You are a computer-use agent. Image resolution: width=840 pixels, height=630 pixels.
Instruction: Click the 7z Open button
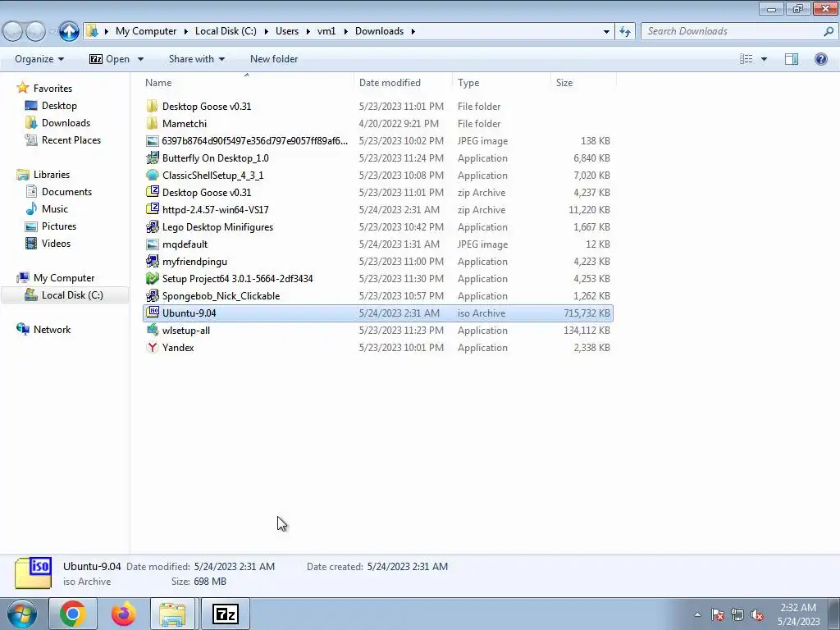pos(109,59)
